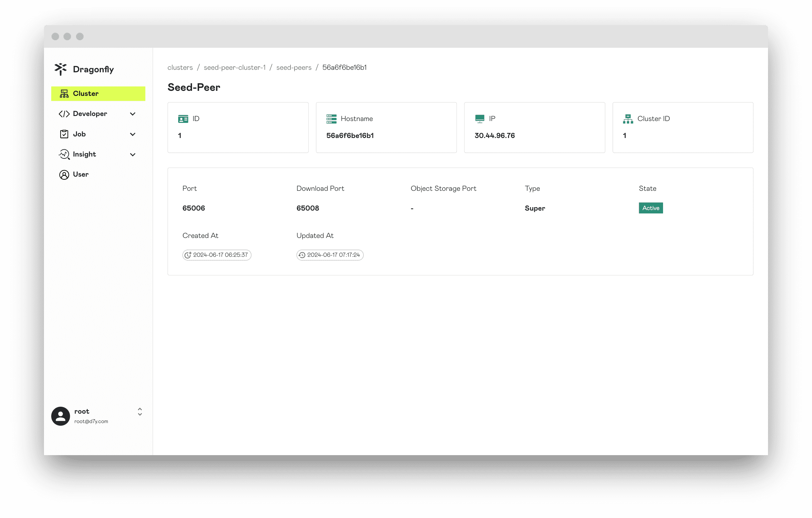Click the Job navigation icon
Viewport: 812px width, 518px height.
(64, 134)
